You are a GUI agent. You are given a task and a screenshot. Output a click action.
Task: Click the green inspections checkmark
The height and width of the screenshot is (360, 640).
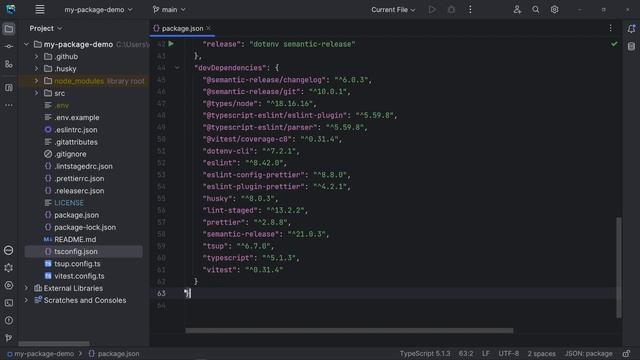pyautogui.click(x=614, y=44)
